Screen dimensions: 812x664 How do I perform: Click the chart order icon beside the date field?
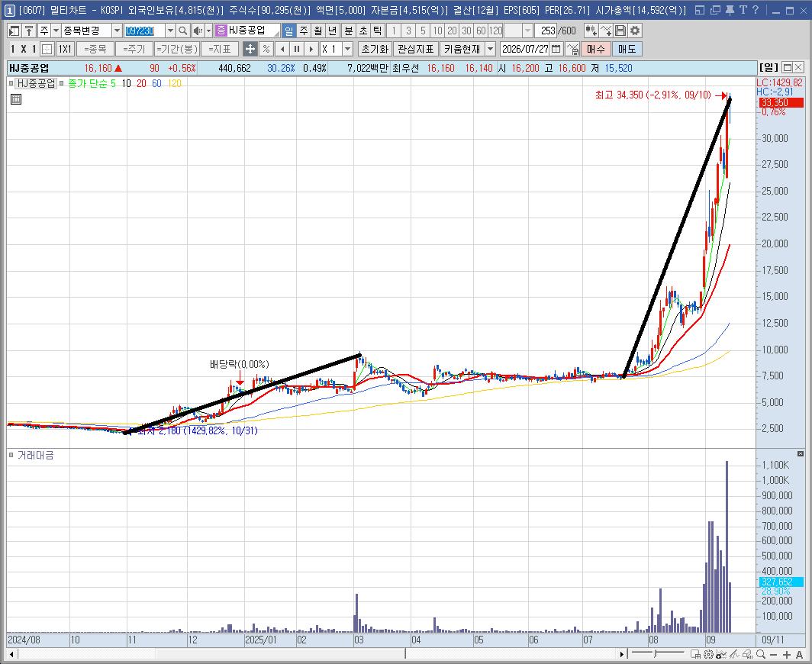[x=572, y=49]
